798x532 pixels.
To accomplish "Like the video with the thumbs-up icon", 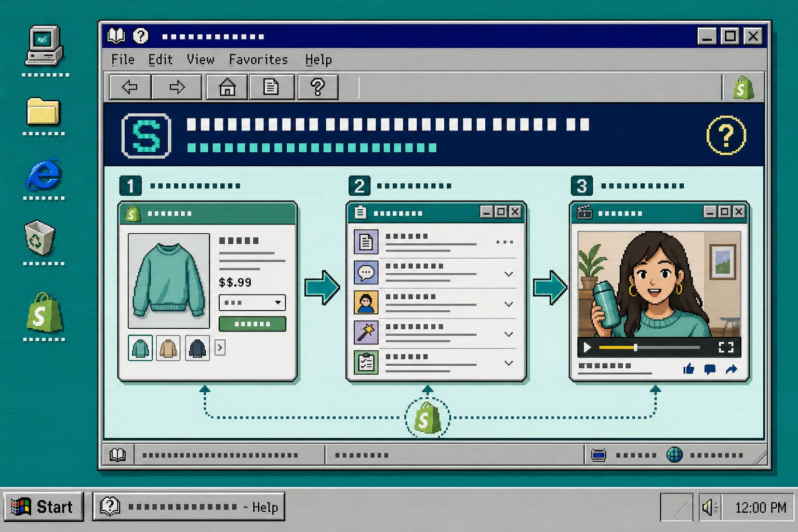I will [x=689, y=369].
